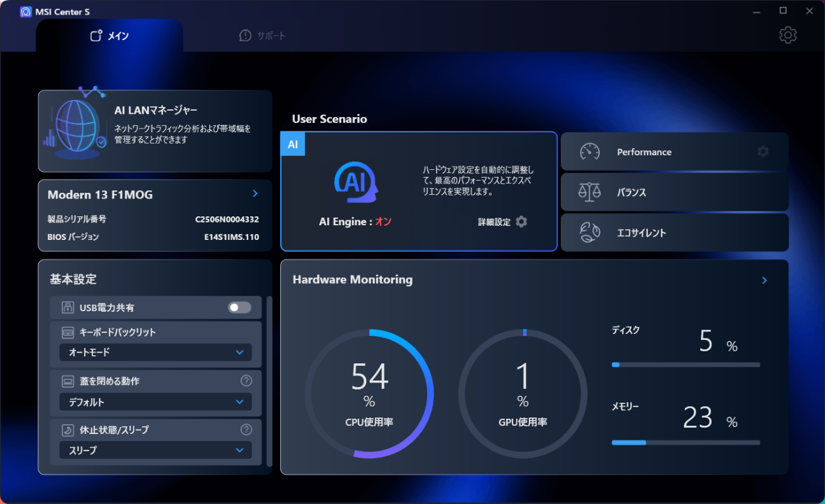The image size is (825, 504).
Task: Open the Performance mode settings gear
Action: click(763, 151)
